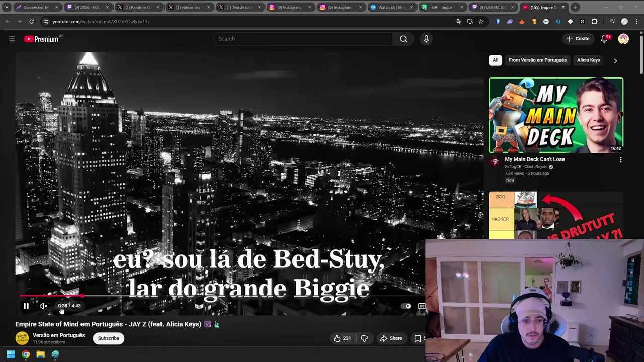This screenshot has height=362, width=644.
Task: Switch to the Screenshot by tab
Action: (x=37, y=7)
